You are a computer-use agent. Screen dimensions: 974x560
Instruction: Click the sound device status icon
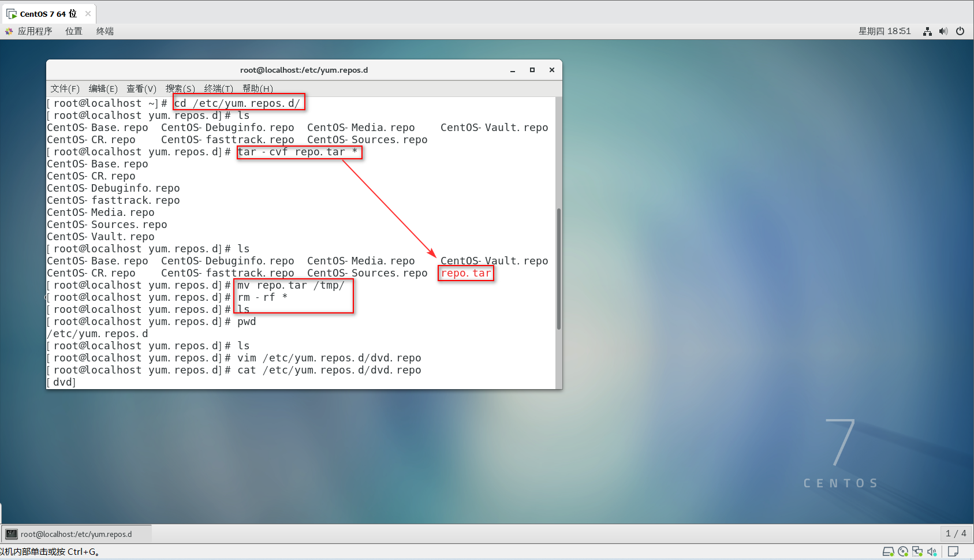932,551
